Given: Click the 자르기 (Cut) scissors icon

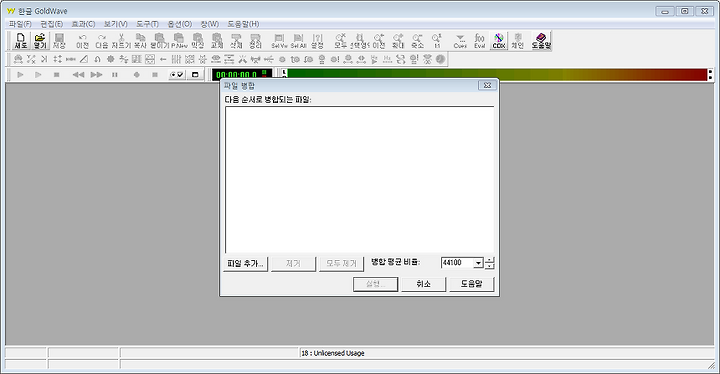Looking at the screenshot, I should click(121, 40).
